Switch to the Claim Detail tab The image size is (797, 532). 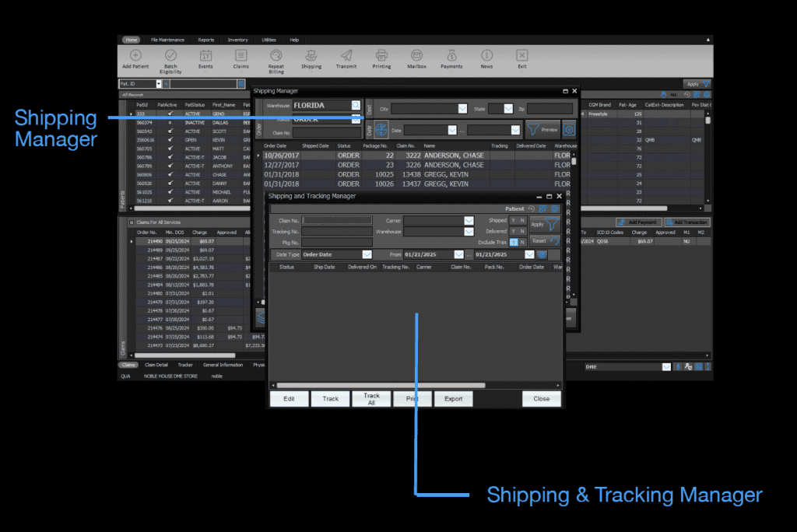click(156, 365)
